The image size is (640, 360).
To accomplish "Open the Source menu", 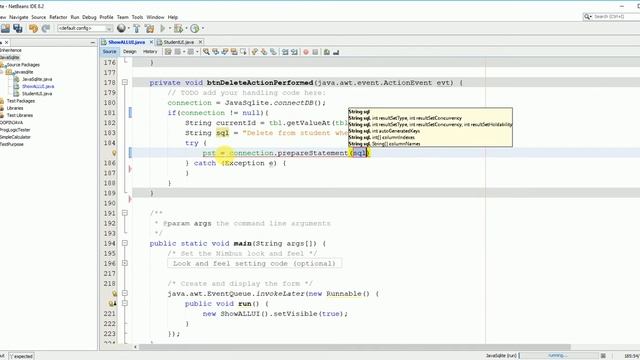I will tap(39, 17).
